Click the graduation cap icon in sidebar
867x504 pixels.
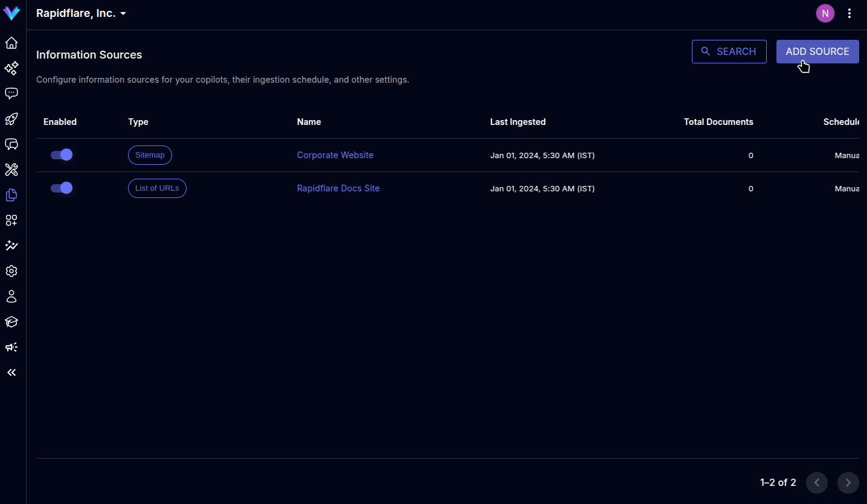[x=11, y=322]
